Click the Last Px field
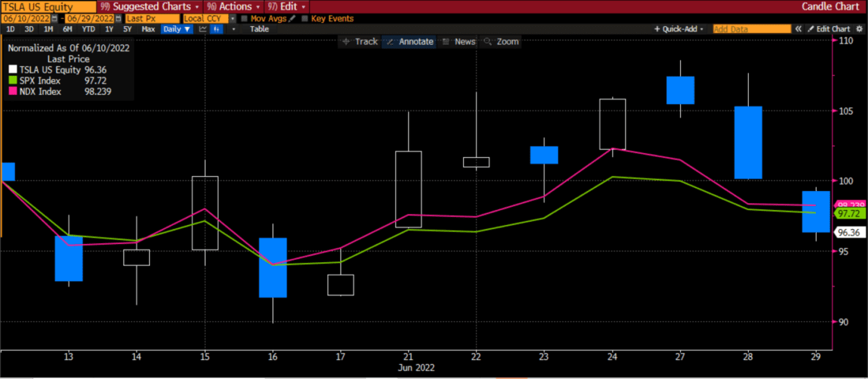868x379 pixels. (x=152, y=18)
